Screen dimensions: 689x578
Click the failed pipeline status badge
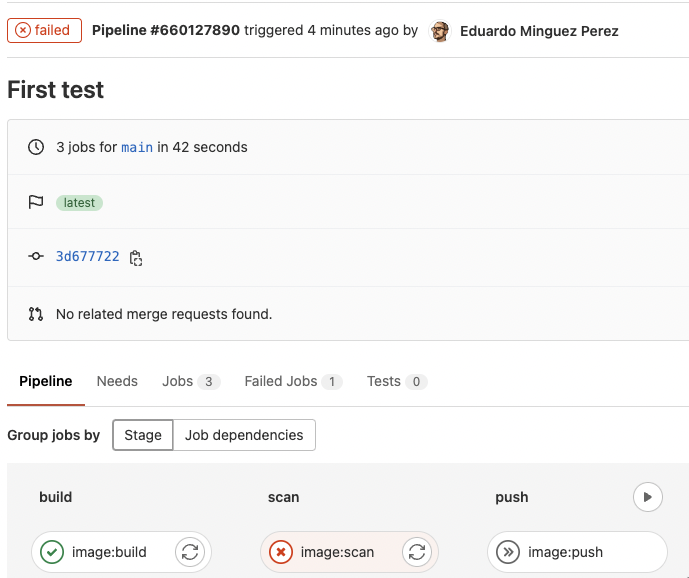point(44,30)
